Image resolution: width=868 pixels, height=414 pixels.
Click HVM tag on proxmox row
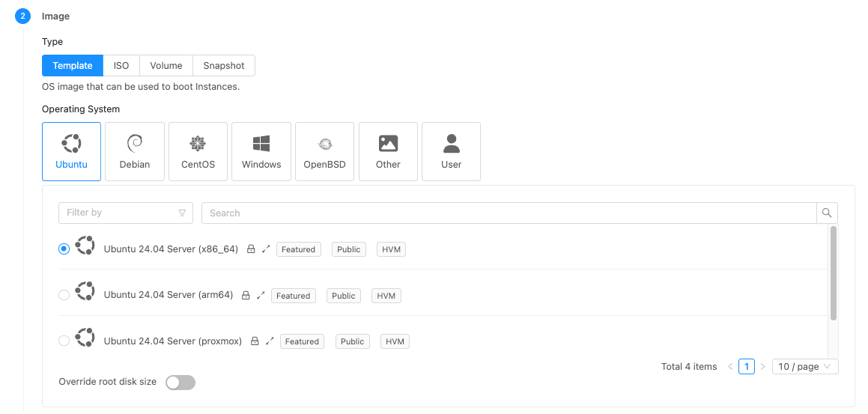(395, 341)
